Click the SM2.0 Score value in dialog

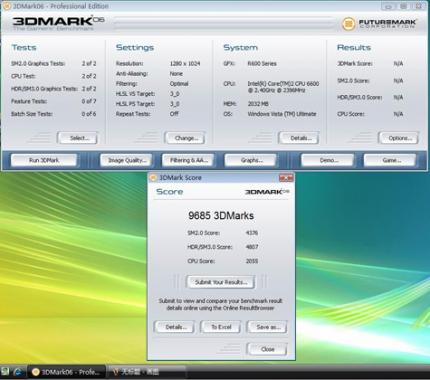point(252,233)
